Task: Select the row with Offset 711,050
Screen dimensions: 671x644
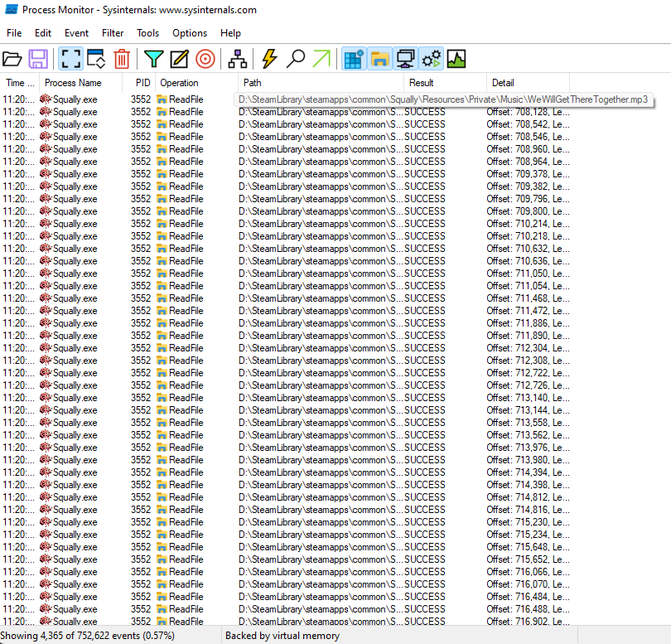Action: [286, 274]
